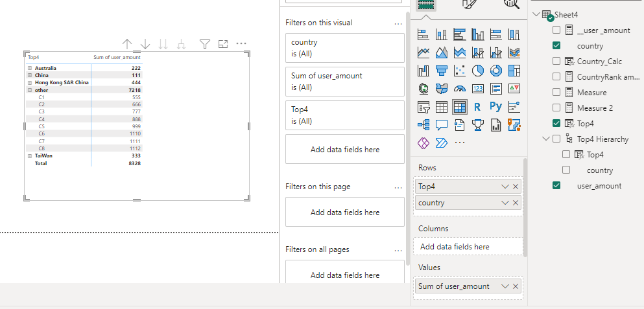The image size is (644, 309).
Task: Check the Measure field
Action: (x=556, y=93)
